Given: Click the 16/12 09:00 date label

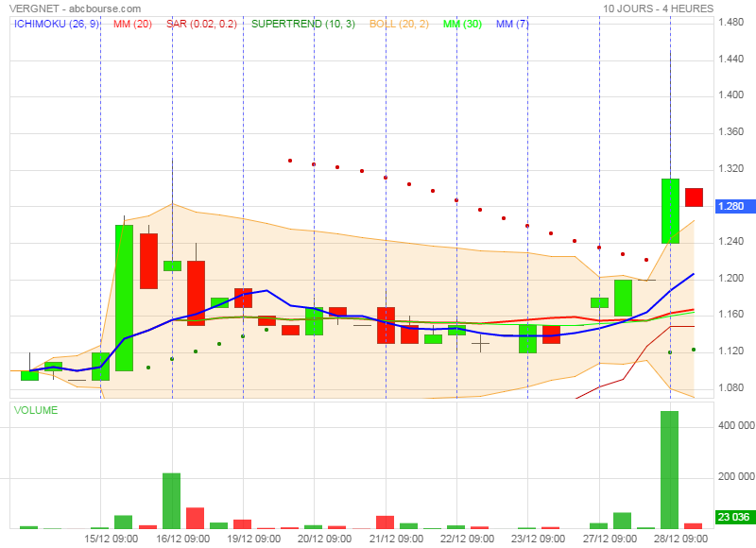Looking at the screenshot, I should point(182,539).
